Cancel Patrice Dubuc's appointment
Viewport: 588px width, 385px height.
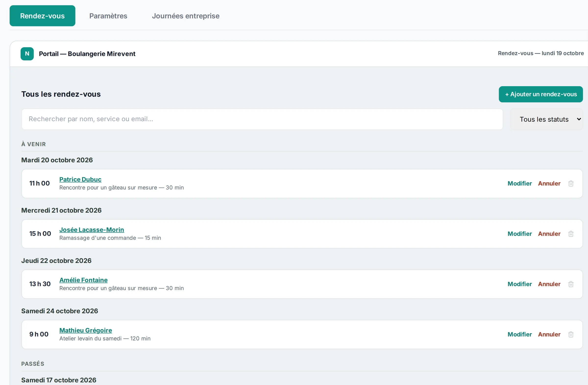(549, 183)
